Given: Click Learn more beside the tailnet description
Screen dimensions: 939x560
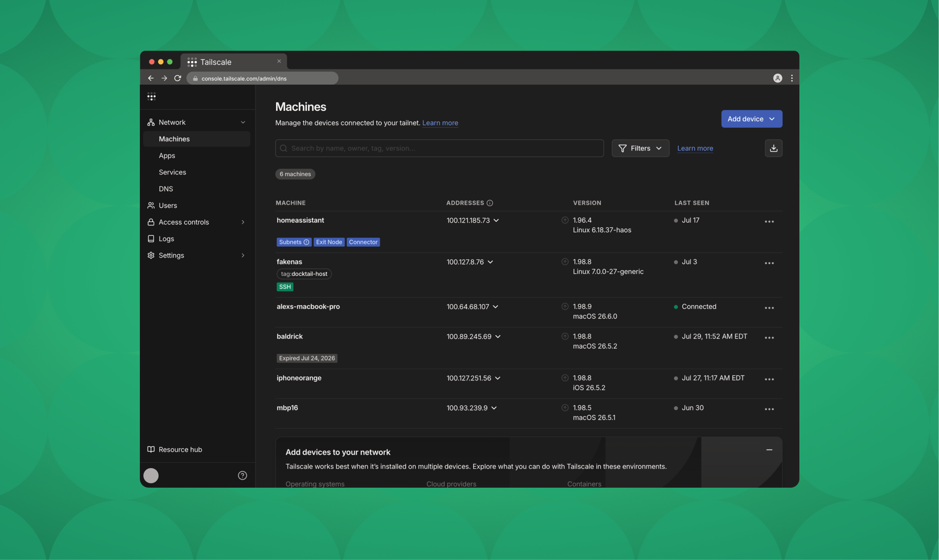Looking at the screenshot, I should click(x=440, y=123).
